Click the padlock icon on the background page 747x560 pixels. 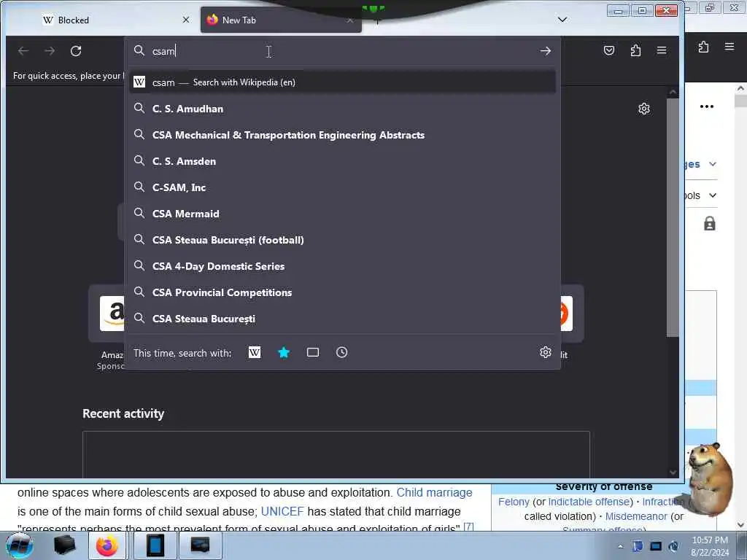point(709,223)
